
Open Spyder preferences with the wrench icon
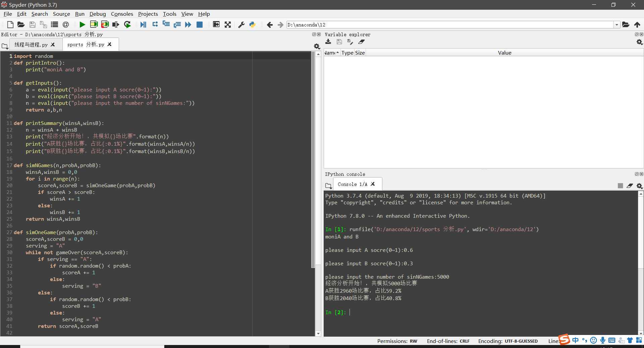[241, 24]
